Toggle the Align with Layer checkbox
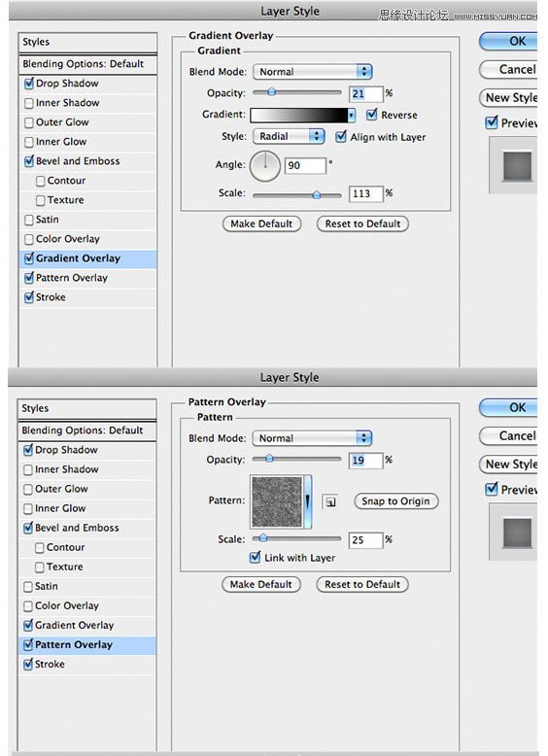Viewport: 548px width, 756px height. point(341,137)
